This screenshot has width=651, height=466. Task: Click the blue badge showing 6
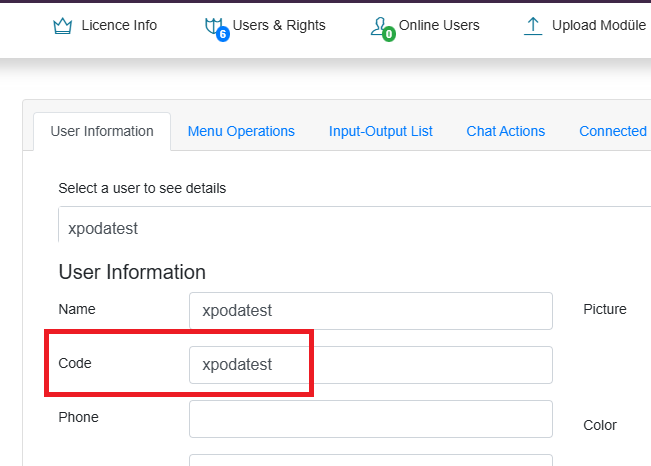click(x=223, y=34)
